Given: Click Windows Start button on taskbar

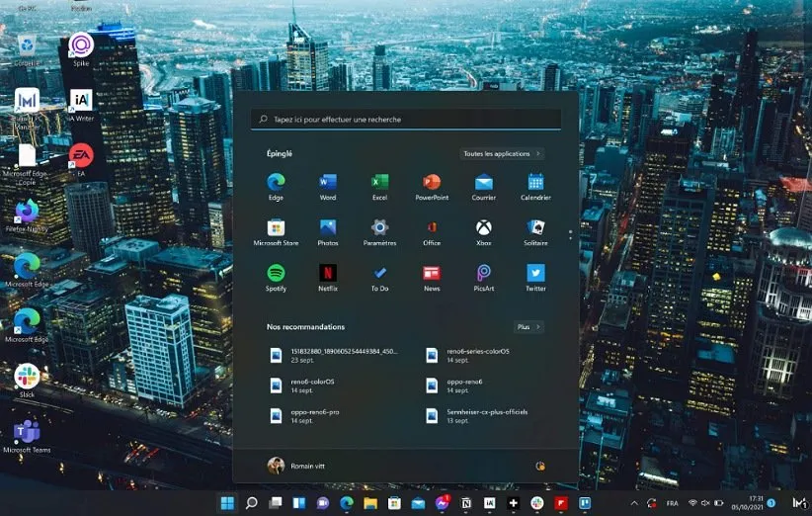Looking at the screenshot, I should pos(227,503).
